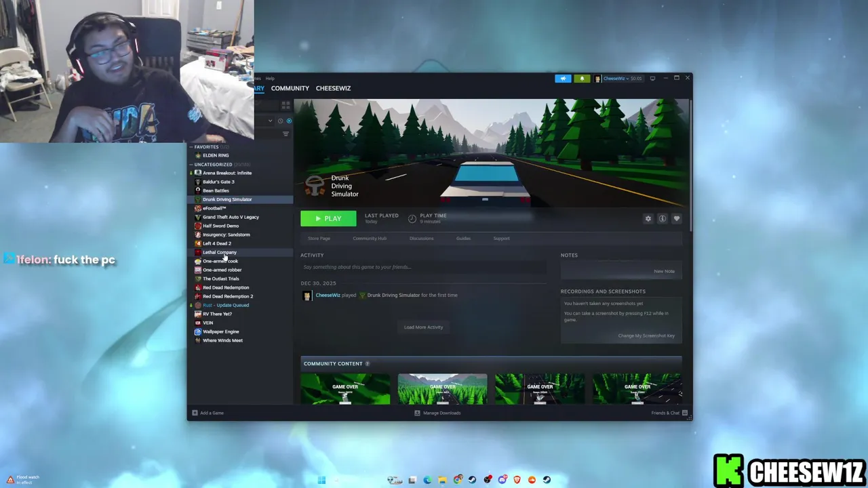This screenshot has width=868, height=488.
Task: Select ELDEN RING in library list
Action: pyautogui.click(x=240, y=155)
